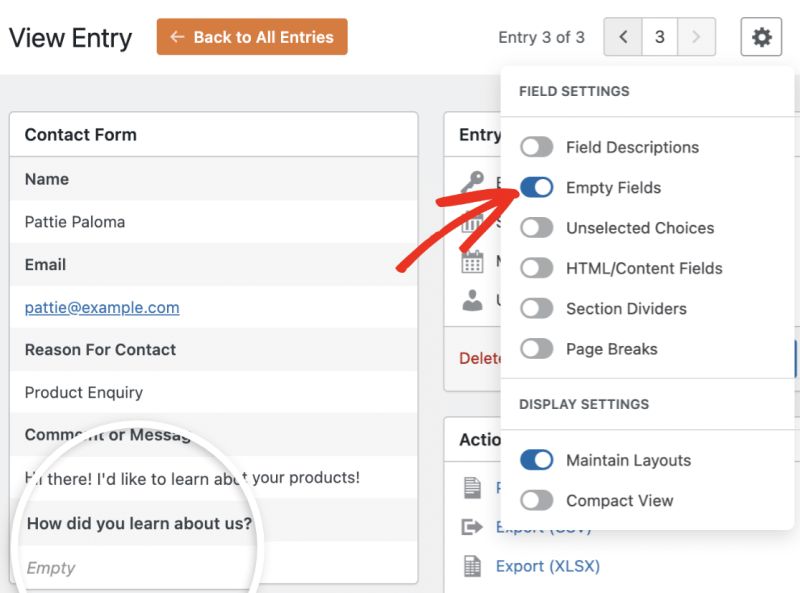Image resolution: width=800 pixels, height=593 pixels.
Task: Switch on the Page Breaks toggle
Action: (x=537, y=349)
